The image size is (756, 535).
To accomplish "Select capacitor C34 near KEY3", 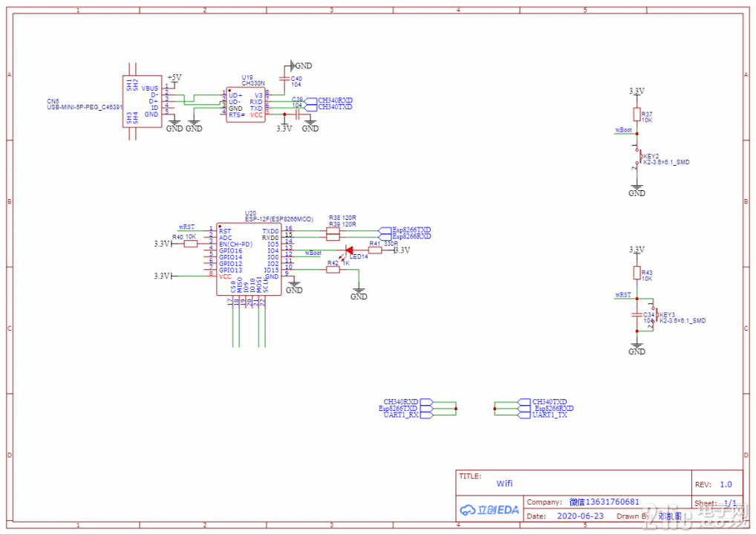I will coord(637,314).
